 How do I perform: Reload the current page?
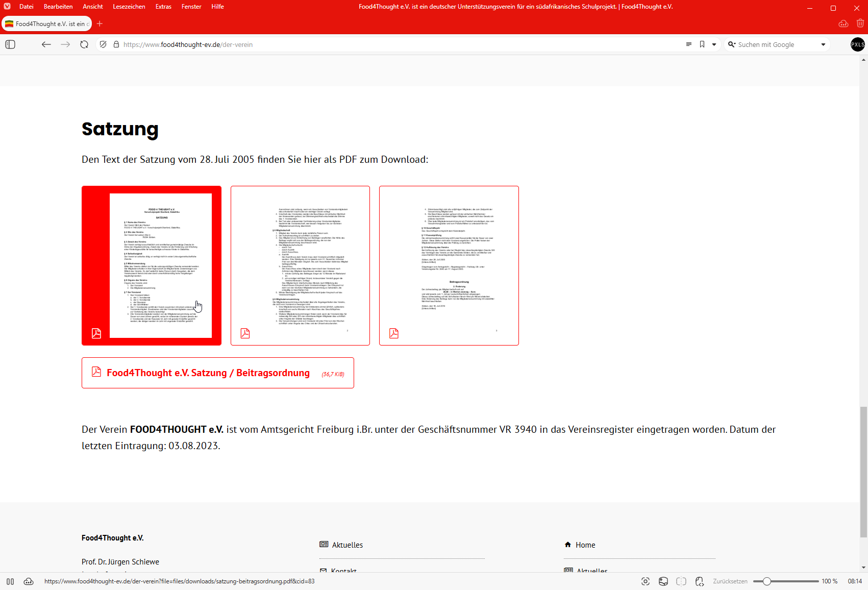(84, 44)
